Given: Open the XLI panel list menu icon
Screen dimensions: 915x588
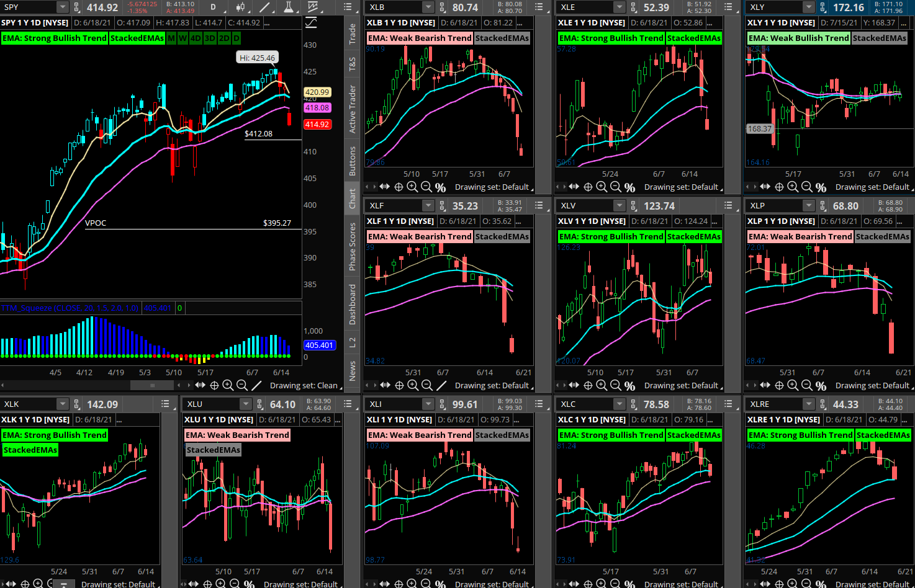Looking at the screenshot, I should tap(539, 404).
